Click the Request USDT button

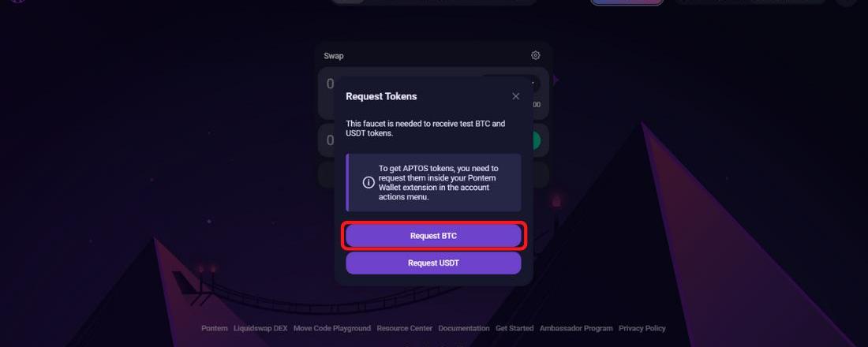[433, 263]
